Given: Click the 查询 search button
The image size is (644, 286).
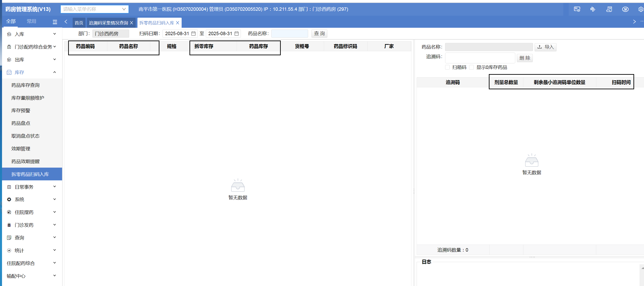Looking at the screenshot, I should pyautogui.click(x=319, y=33).
